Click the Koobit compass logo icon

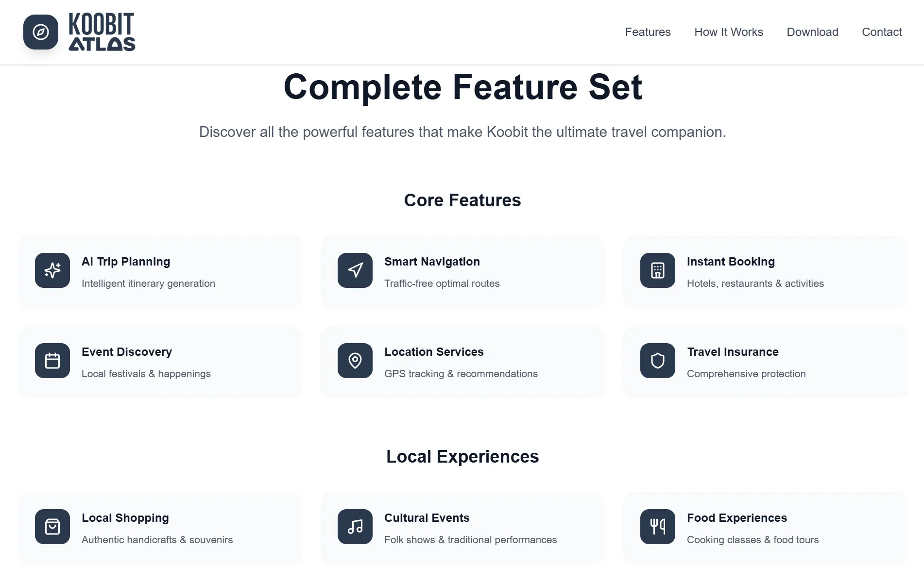(x=41, y=32)
